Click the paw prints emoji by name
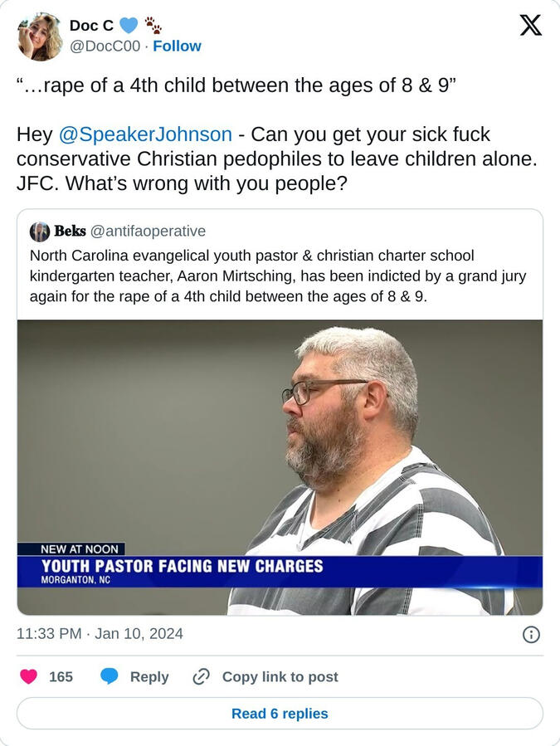560x746 pixels. [153, 25]
